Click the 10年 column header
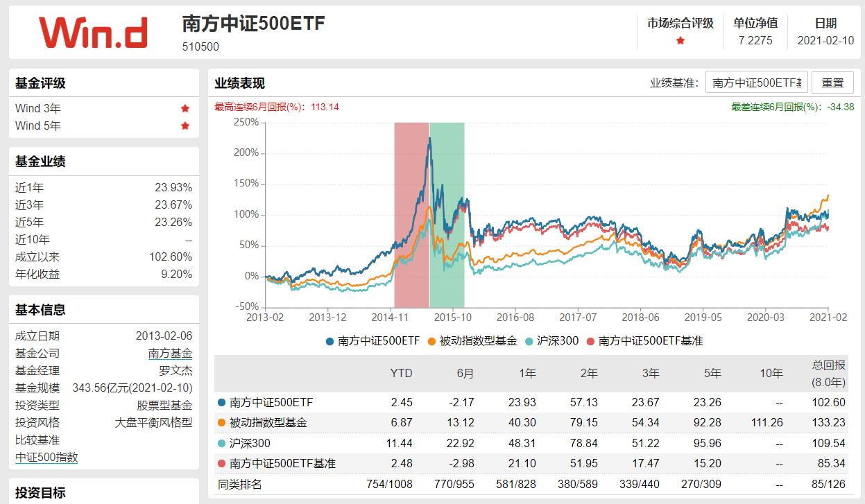Viewport: 865px width, 504px height. point(771,373)
